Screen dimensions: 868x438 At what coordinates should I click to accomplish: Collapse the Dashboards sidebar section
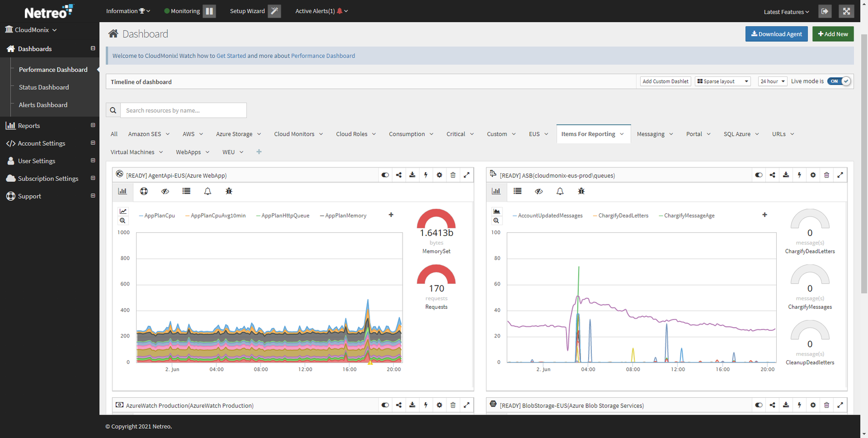point(93,48)
